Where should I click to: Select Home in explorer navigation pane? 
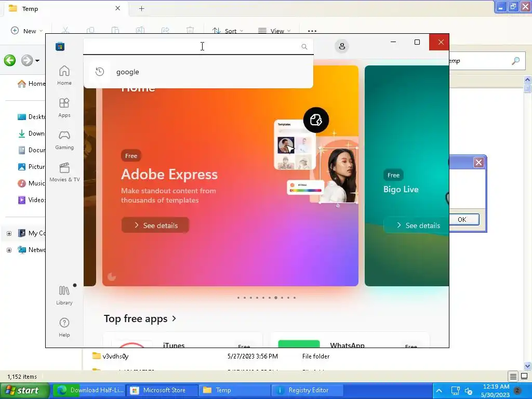point(31,84)
